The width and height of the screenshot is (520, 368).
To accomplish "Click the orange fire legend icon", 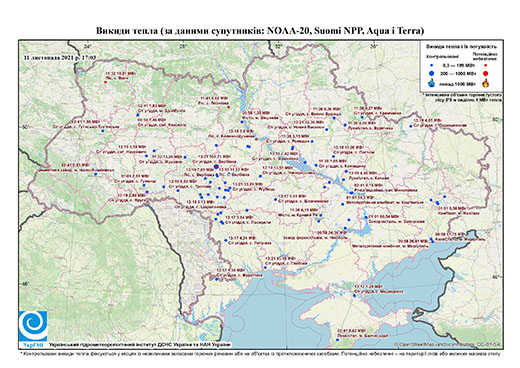I will (485, 83).
